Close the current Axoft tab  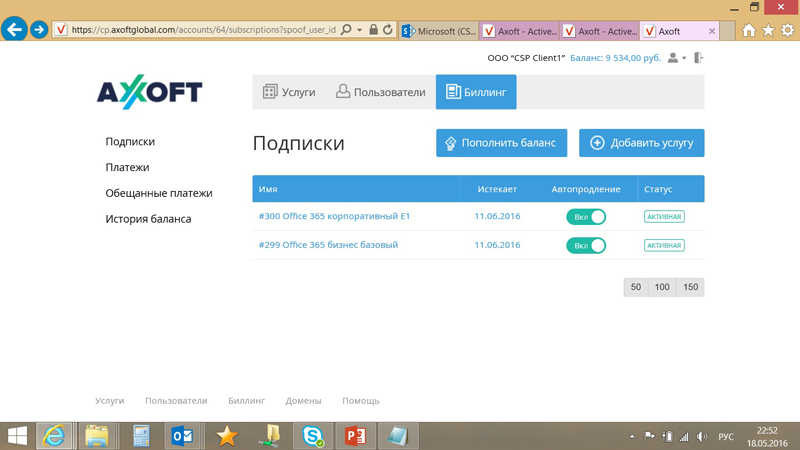click(x=712, y=31)
